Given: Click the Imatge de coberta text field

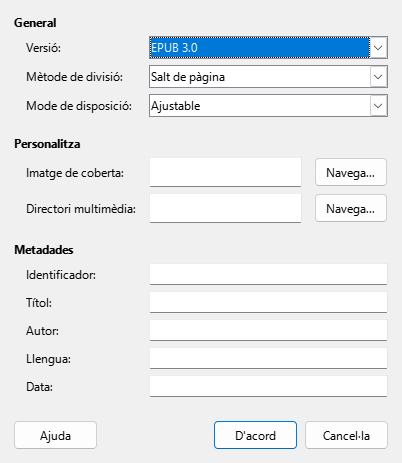Looking at the screenshot, I should [225, 172].
